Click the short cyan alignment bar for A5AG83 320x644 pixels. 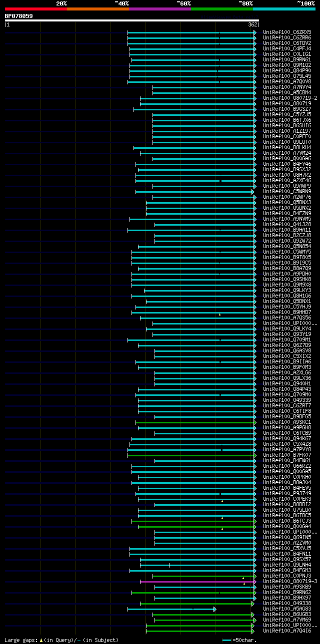171,609
